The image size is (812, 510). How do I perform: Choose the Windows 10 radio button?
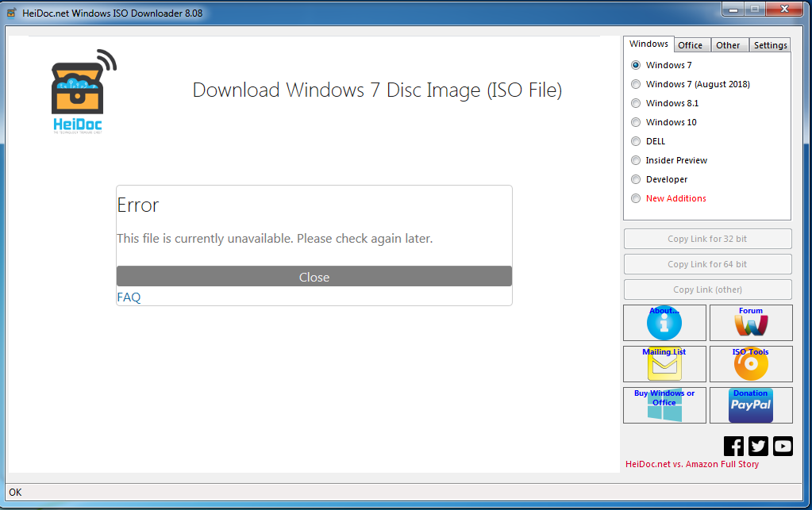(x=636, y=123)
